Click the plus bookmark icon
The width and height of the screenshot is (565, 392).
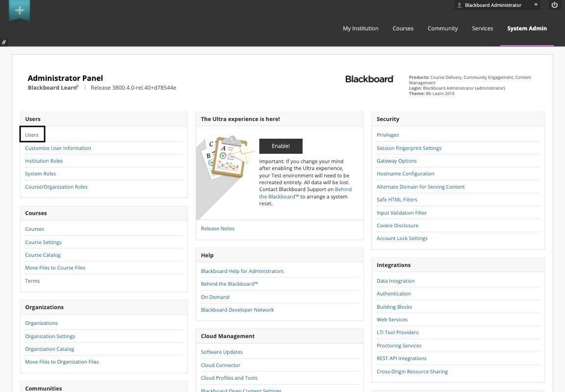20,10
